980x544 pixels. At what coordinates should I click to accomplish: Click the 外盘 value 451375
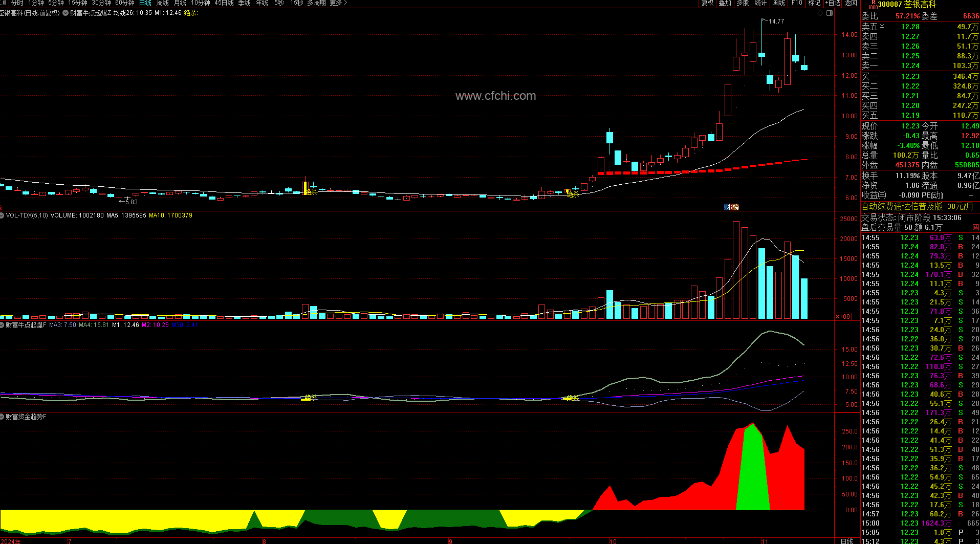tap(907, 165)
